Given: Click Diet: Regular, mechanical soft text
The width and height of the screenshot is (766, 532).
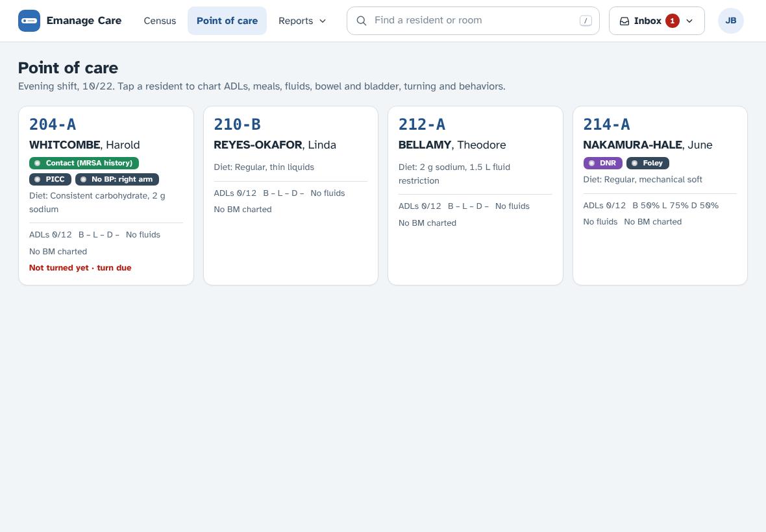Looking at the screenshot, I should coord(643,180).
